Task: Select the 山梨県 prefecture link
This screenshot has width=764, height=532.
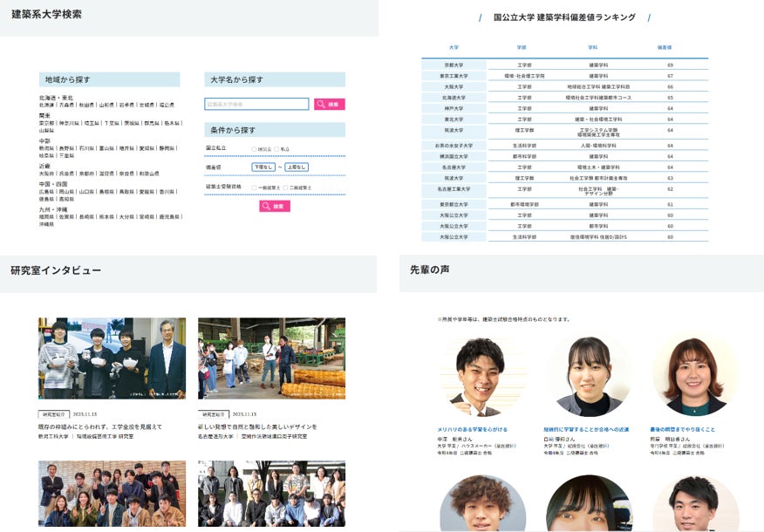Action: 47,131
